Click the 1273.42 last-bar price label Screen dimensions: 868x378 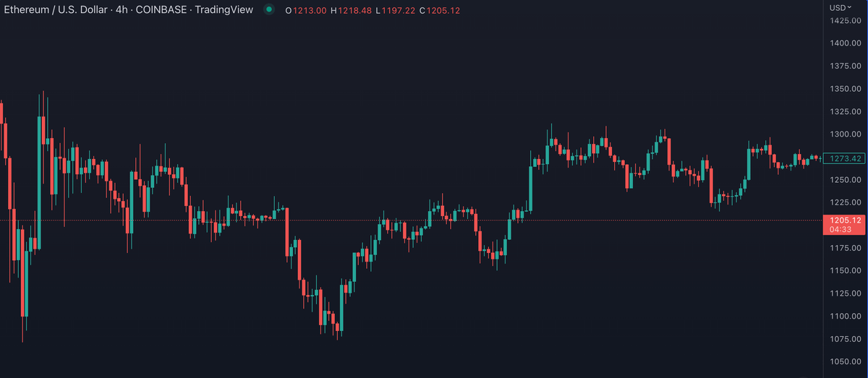click(846, 158)
